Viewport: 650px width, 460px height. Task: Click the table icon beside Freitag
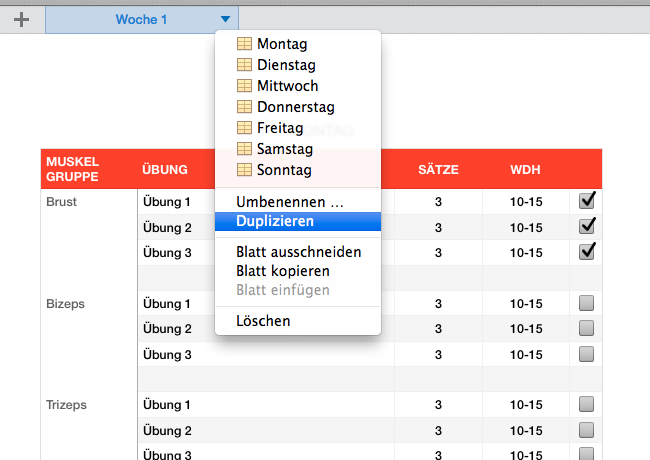coord(243,128)
